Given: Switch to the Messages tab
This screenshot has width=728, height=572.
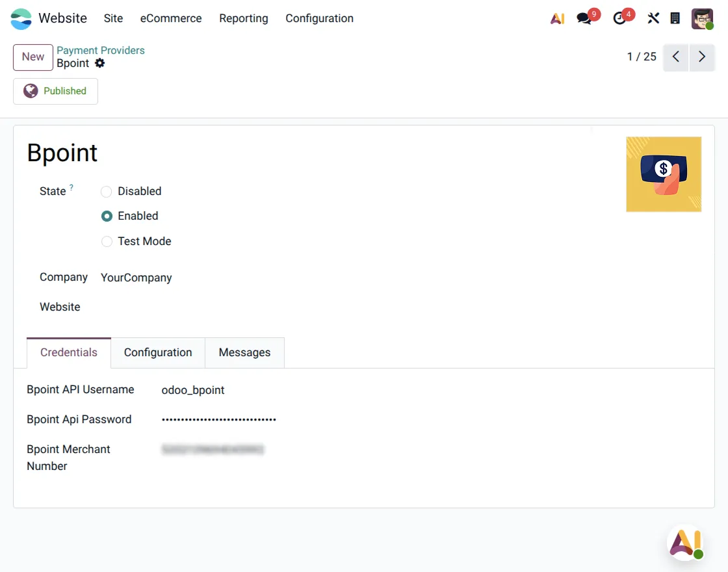Looking at the screenshot, I should point(244,352).
